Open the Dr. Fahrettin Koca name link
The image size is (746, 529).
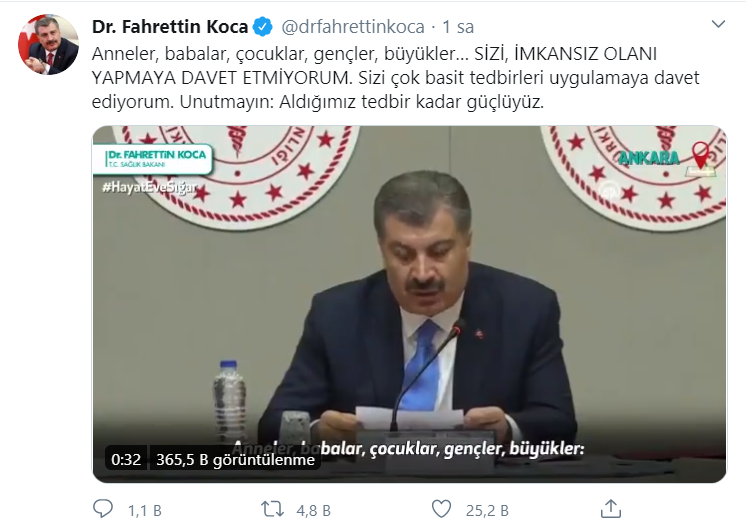tap(170, 27)
